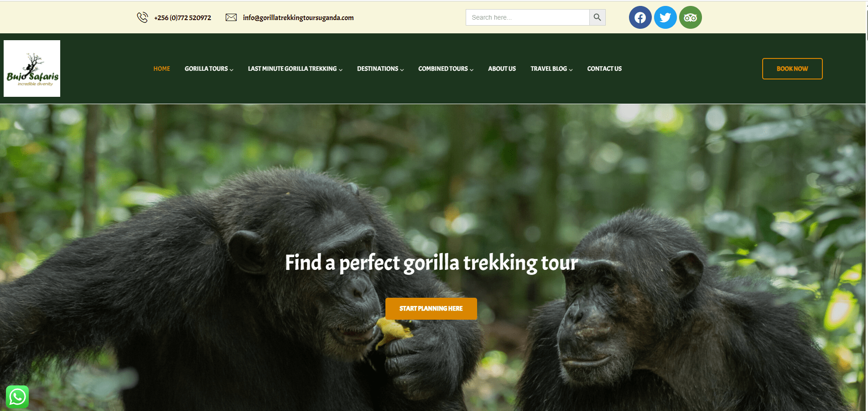The width and height of the screenshot is (868, 411).
Task: Open the Contact Us page
Action: [x=604, y=68]
